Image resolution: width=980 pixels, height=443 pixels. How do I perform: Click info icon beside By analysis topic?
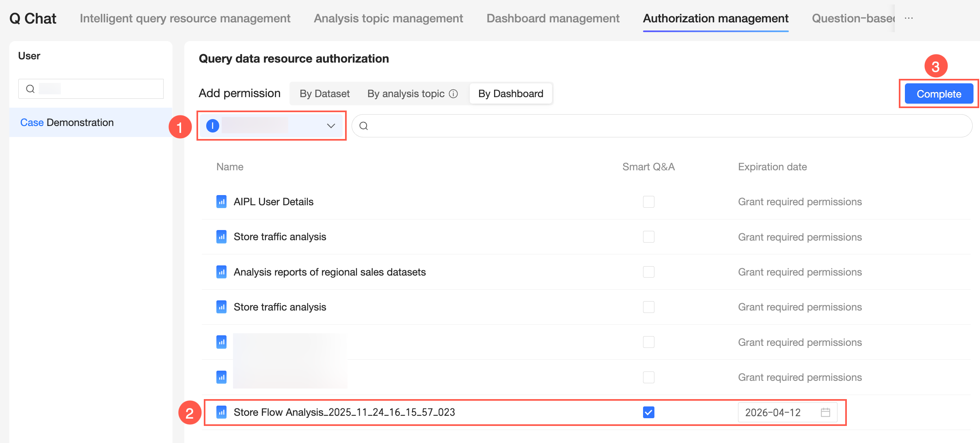click(x=453, y=94)
